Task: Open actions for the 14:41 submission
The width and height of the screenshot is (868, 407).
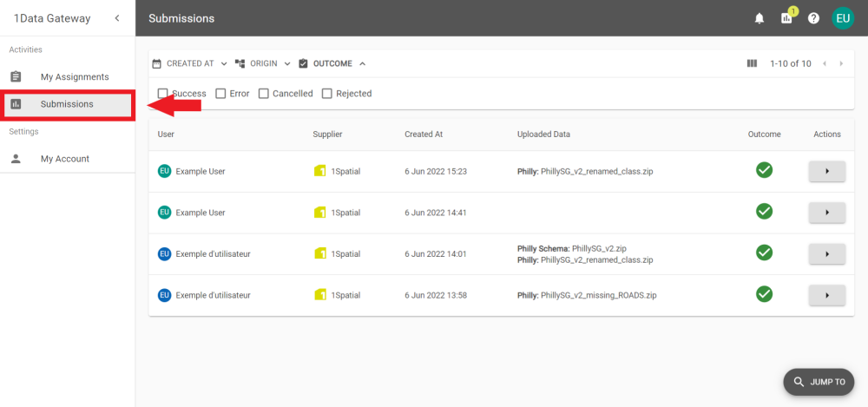Action: pos(827,213)
